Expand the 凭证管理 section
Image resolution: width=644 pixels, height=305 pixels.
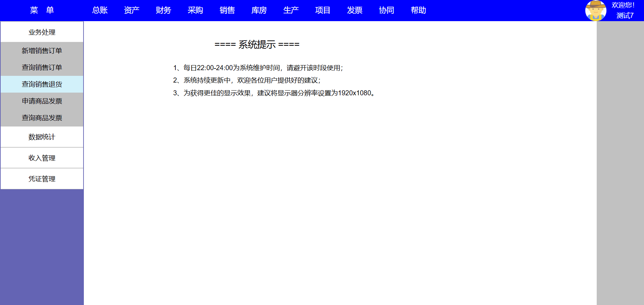tap(42, 179)
